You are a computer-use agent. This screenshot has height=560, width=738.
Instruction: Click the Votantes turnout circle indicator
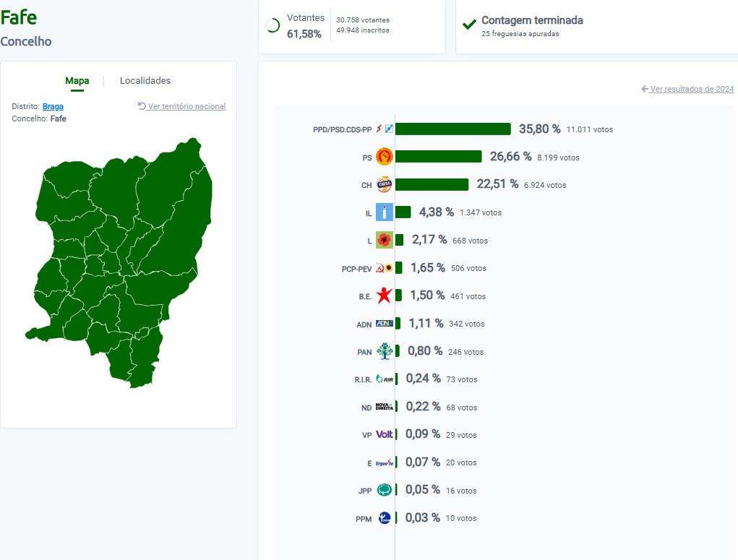click(273, 26)
